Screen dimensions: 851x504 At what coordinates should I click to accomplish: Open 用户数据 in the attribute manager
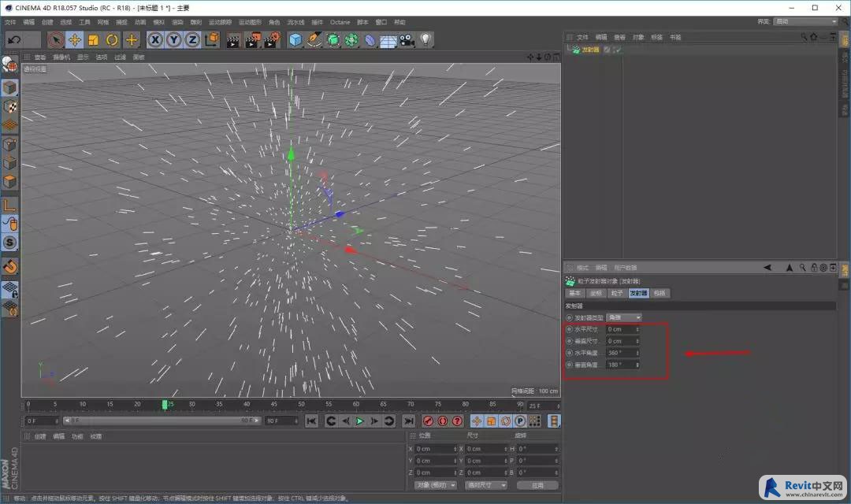(x=625, y=268)
